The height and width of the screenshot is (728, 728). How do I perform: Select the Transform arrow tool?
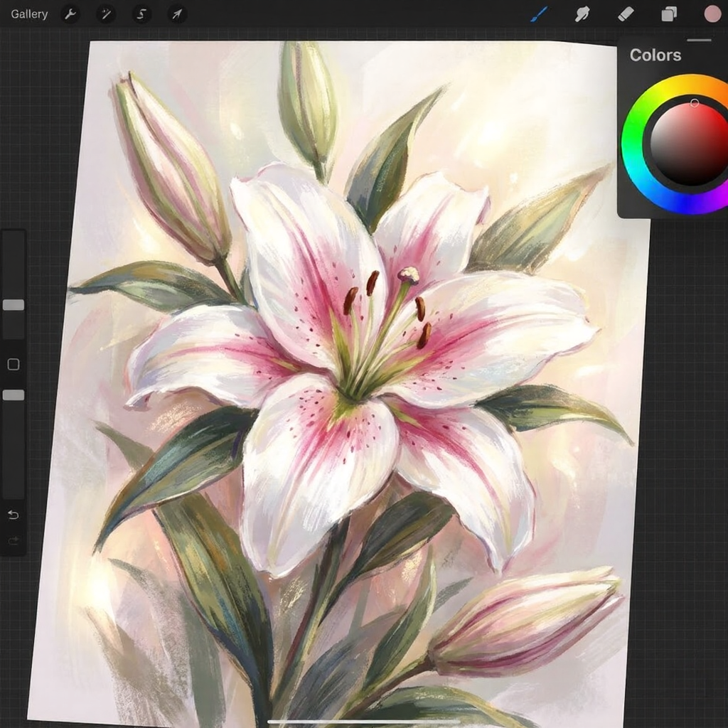[176, 14]
